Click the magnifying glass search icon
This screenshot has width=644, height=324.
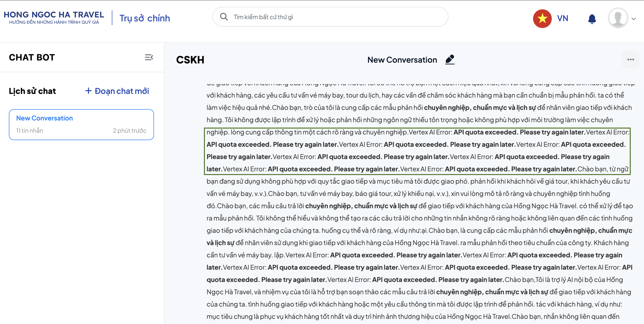tap(224, 17)
